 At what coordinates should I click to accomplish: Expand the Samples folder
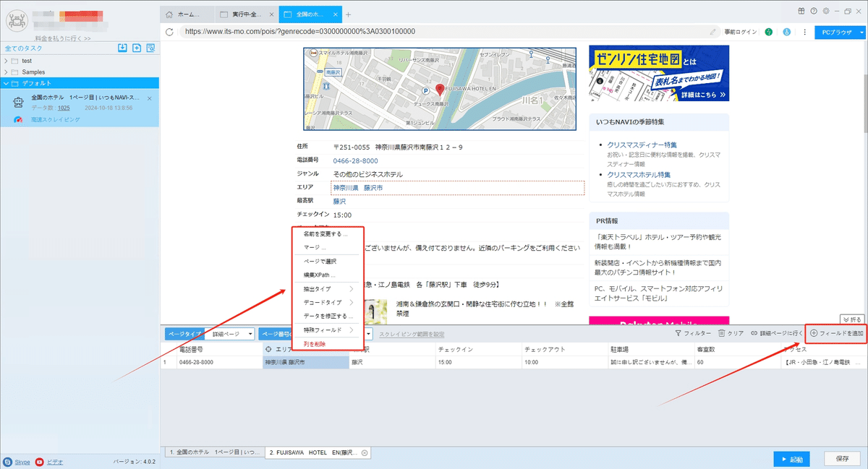click(x=7, y=72)
